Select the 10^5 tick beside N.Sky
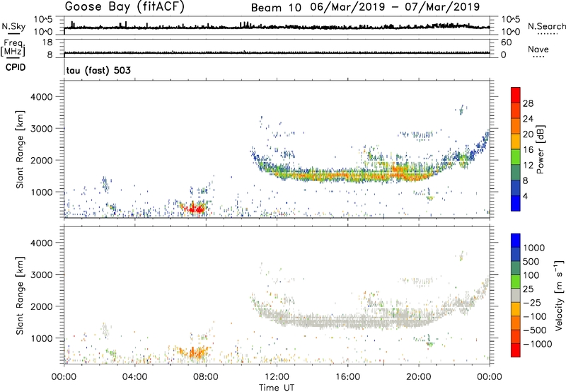566x392 pixels. (43, 20)
